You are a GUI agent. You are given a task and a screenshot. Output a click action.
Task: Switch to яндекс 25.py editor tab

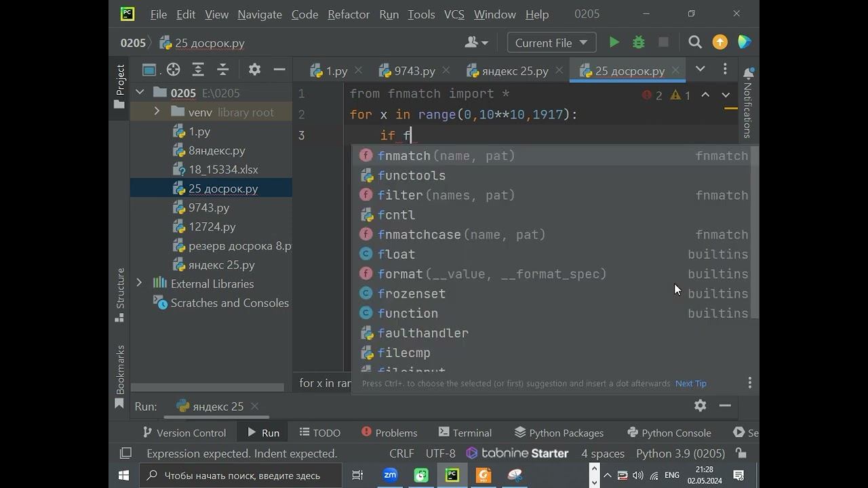point(514,70)
